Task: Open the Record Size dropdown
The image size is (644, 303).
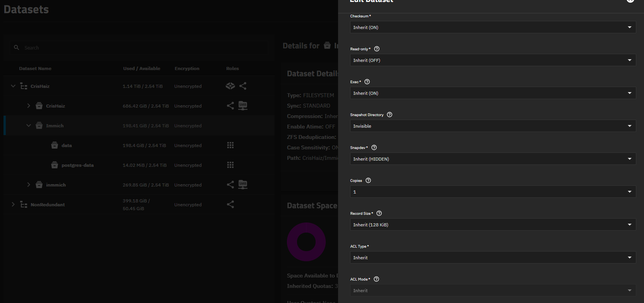Action: pos(493,225)
